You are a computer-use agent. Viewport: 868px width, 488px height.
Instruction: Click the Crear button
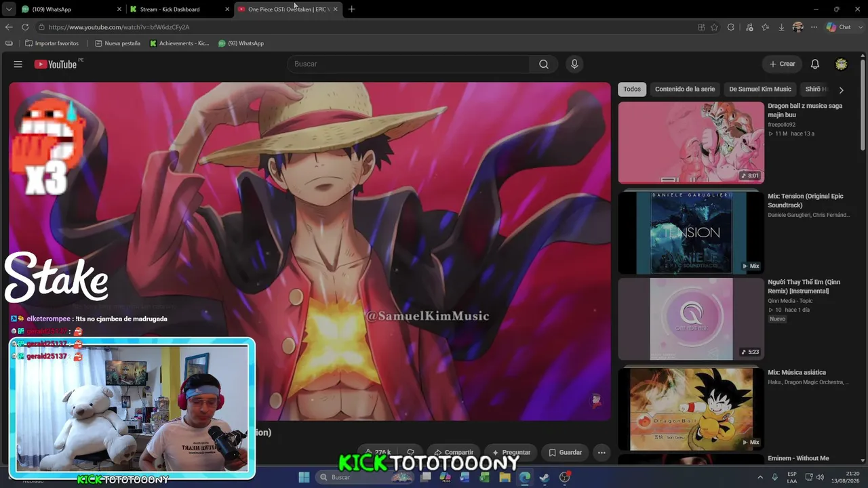click(x=782, y=64)
